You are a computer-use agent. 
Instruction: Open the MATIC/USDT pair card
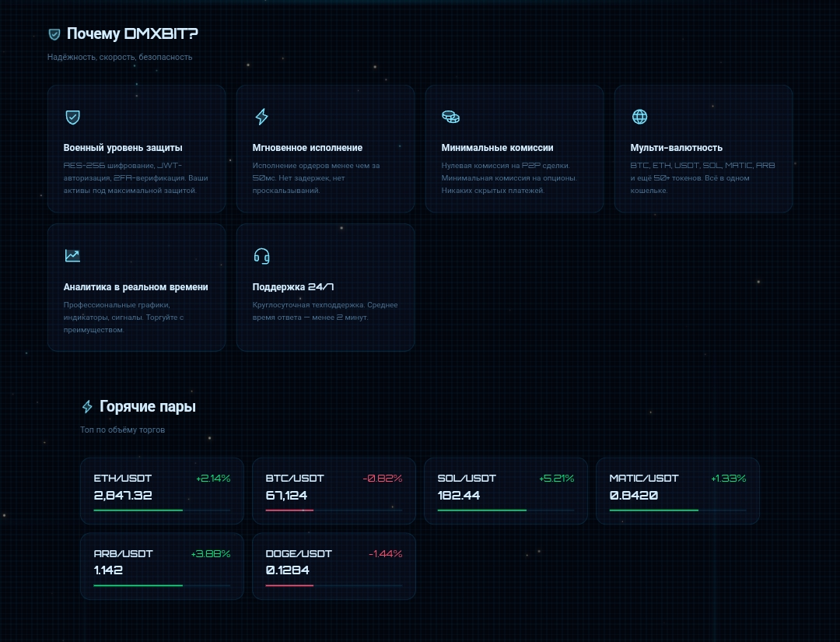pos(677,491)
